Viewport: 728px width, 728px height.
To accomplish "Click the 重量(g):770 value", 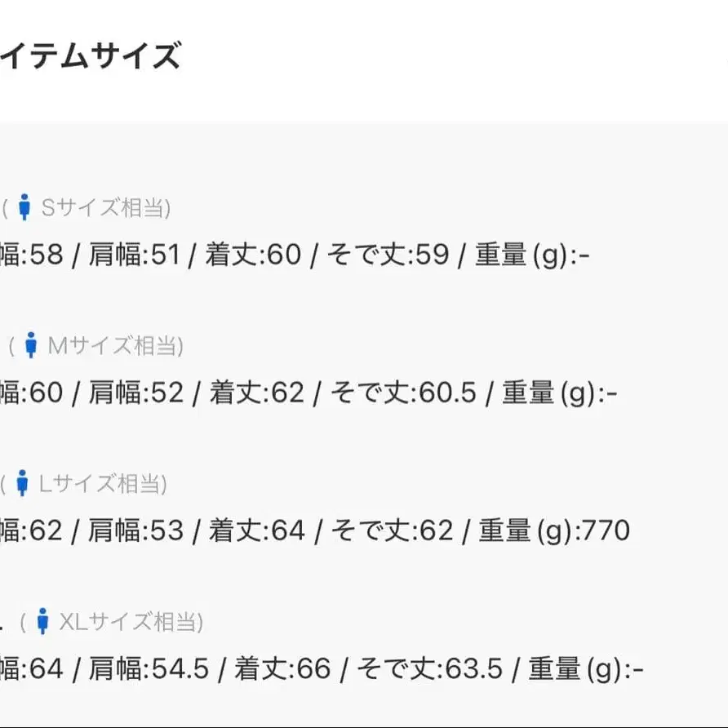I will (553, 531).
